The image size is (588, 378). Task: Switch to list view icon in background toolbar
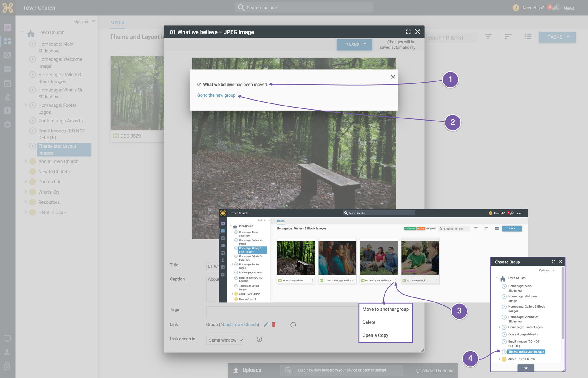[528, 37]
